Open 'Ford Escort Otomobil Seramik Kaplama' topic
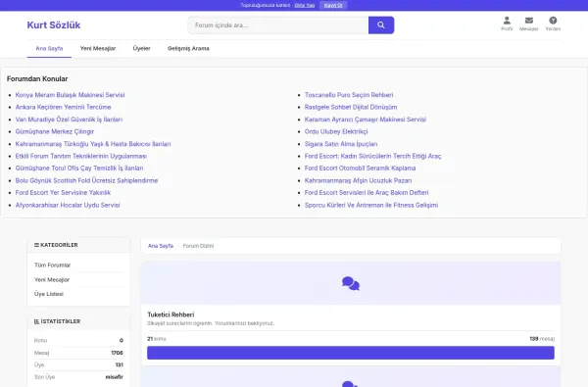588x387 pixels. pyautogui.click(x=360, y=168)
